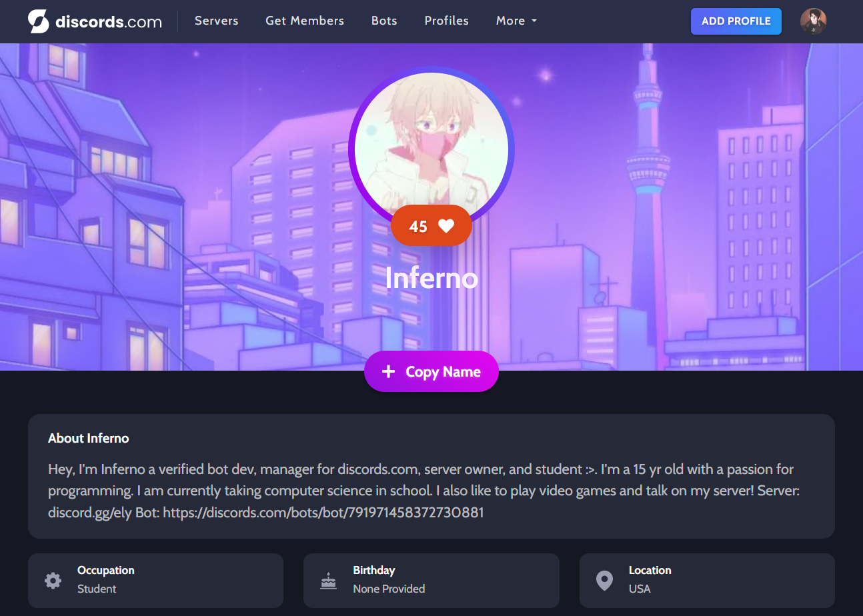Click the Copy Name button
The height and width of the screenshot is (616, 863).
pos(431,371)
